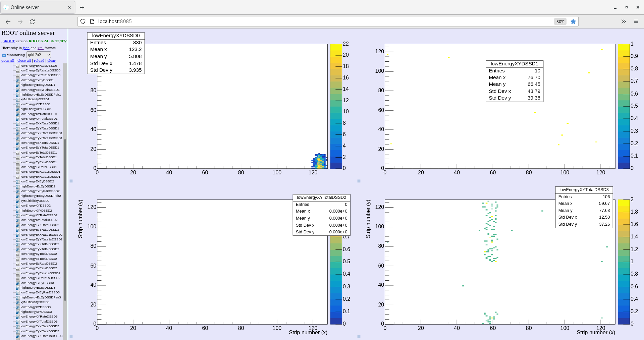Click the browser overflow chevrons icon

[x=624, y=21]
